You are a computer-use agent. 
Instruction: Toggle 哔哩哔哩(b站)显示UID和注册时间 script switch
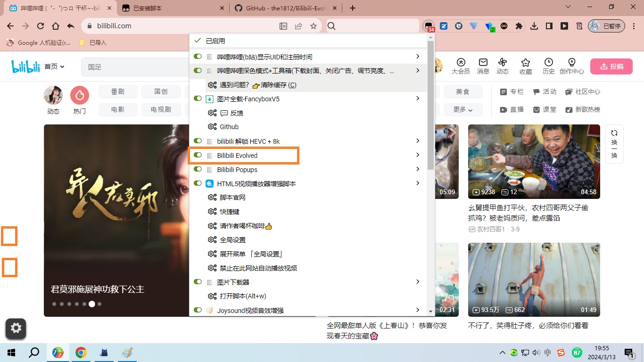click(198, 57)
